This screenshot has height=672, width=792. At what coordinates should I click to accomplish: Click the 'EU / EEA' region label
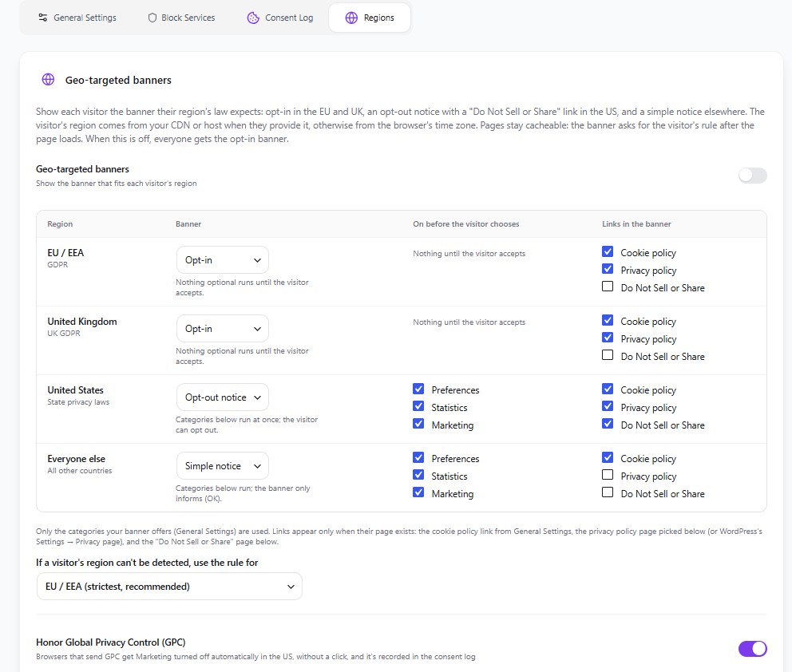pos(65,253)
